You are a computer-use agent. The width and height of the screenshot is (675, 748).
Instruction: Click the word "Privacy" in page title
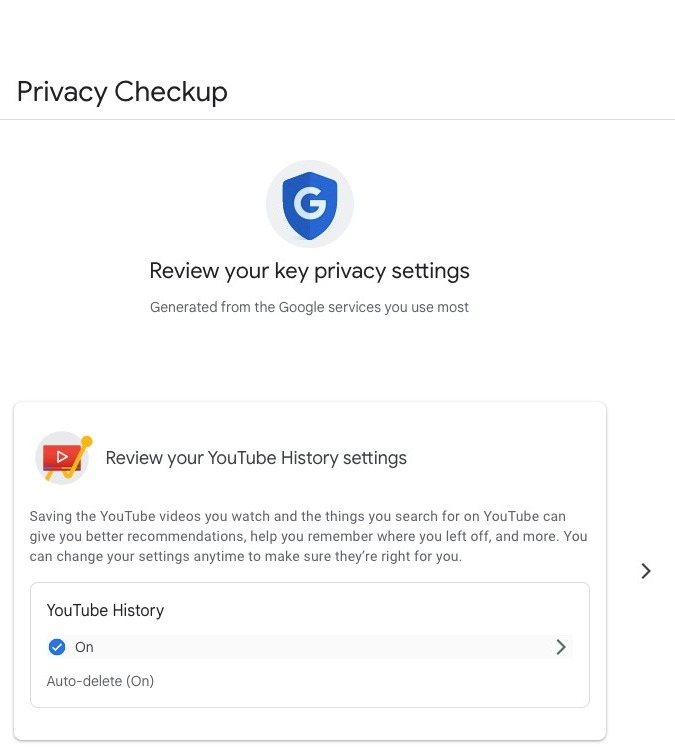point(61,92)
